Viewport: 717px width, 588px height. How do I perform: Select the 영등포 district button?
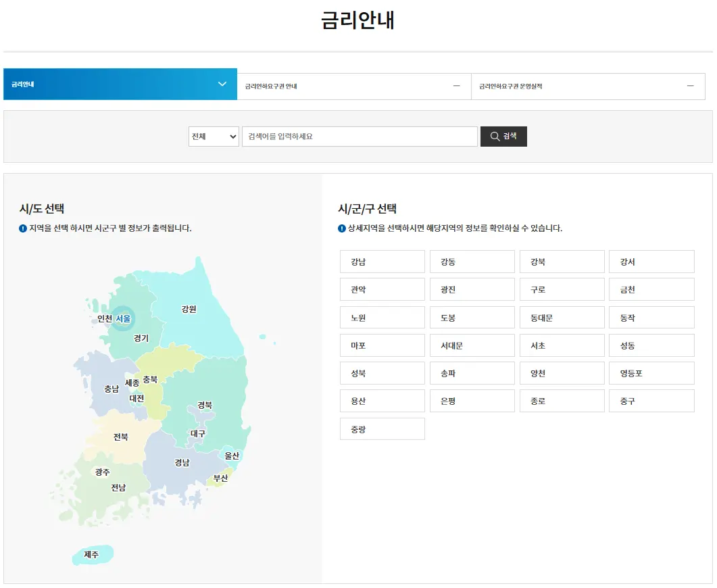[x=651, y=372]
